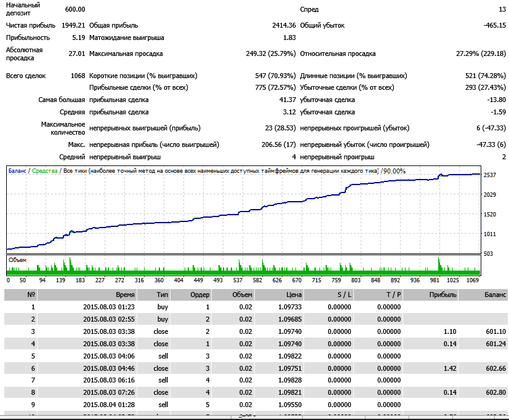Click loss trades value 293 (27.43%)
Screen dimensions: 509x420
tap(486, 87)
